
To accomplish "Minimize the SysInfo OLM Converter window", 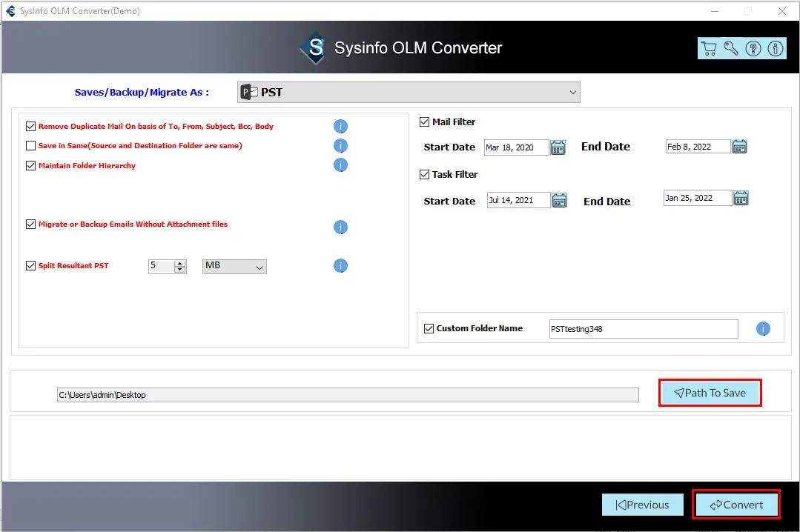I will pyautogui.click(x=715, y=10).
